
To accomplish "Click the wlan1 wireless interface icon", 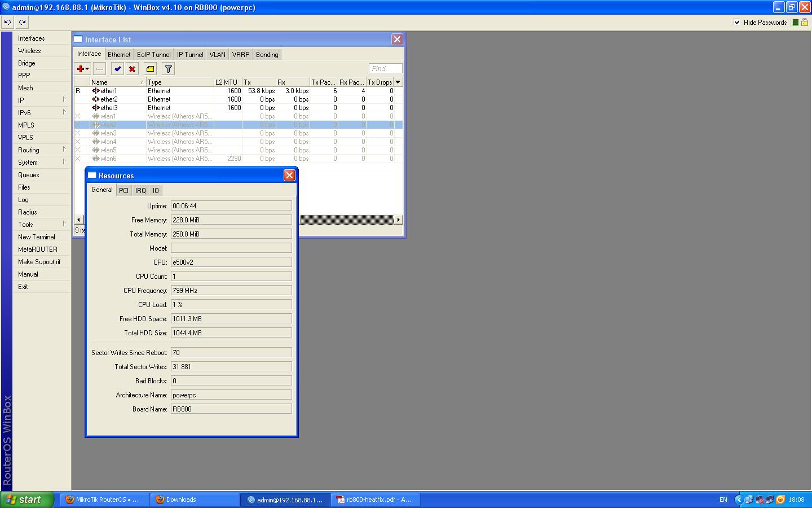I will [x=96, y=116].
